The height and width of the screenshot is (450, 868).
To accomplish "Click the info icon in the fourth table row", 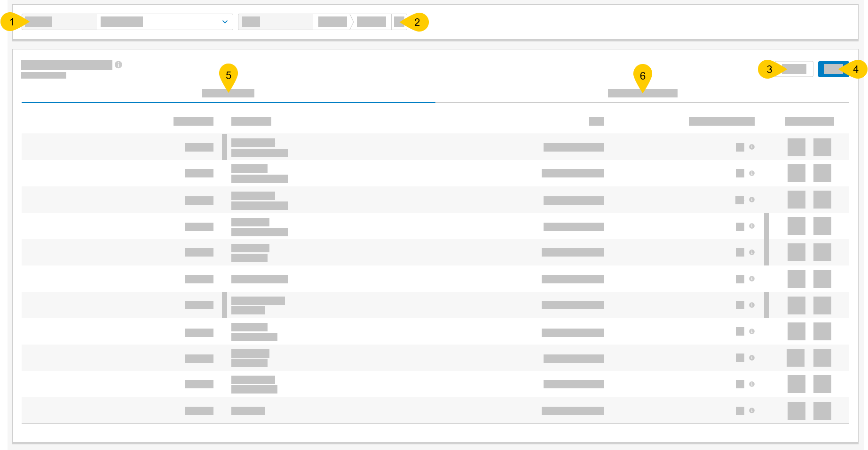I will tap(752, 226).
